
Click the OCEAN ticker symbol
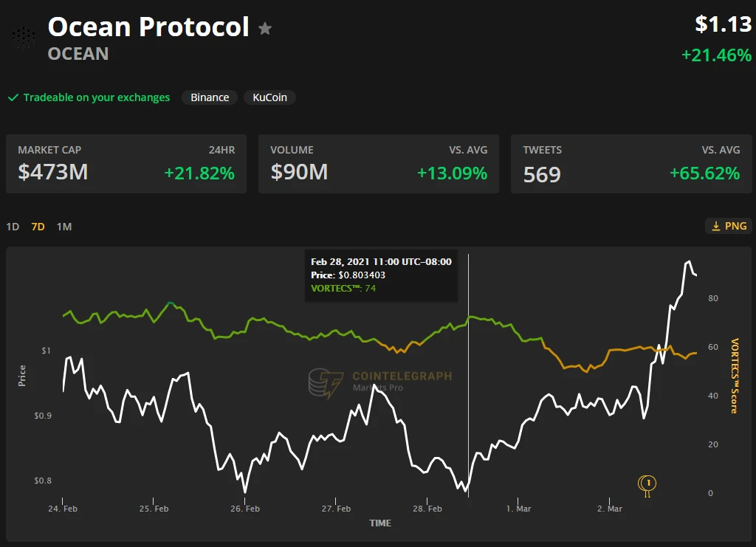78,54
